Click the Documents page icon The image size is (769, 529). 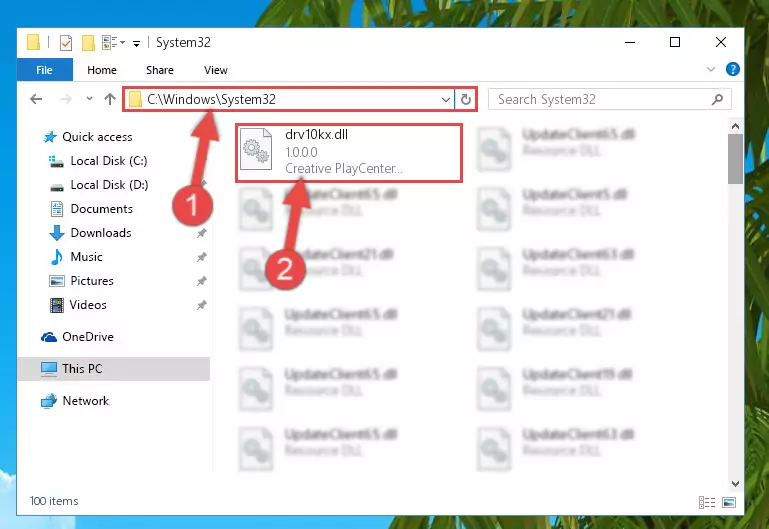click(57, 209)
